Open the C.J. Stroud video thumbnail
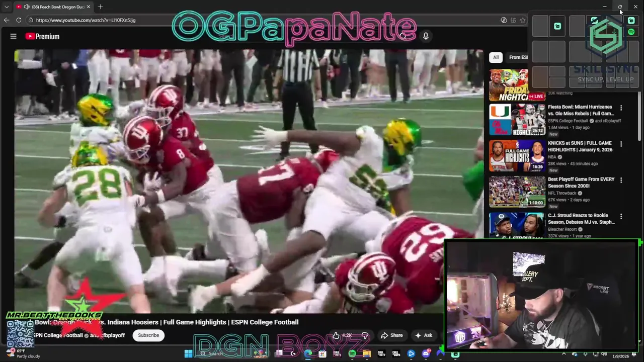The height and width of the screenshot is (362, 644). click(517, 226)
